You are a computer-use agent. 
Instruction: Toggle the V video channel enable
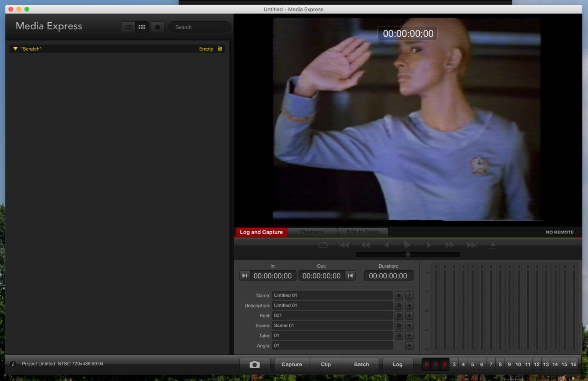point(426,364)
